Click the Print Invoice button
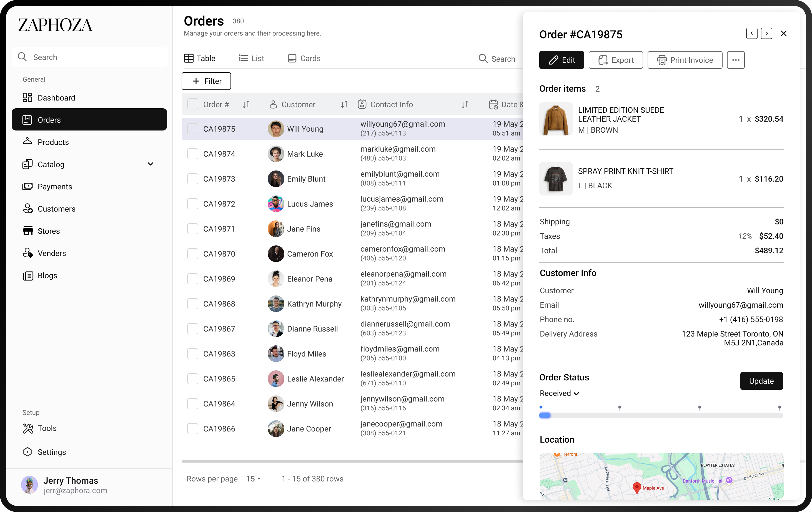This screenshot has width=812, height=512. point(685,60)
